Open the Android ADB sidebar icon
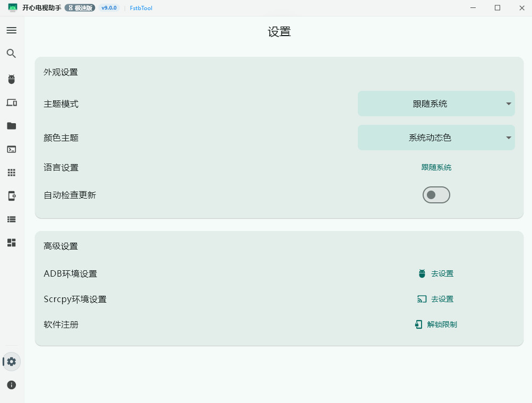Viewport: 532px width, 403px height. pyautogui.click(x=12, y=79)
